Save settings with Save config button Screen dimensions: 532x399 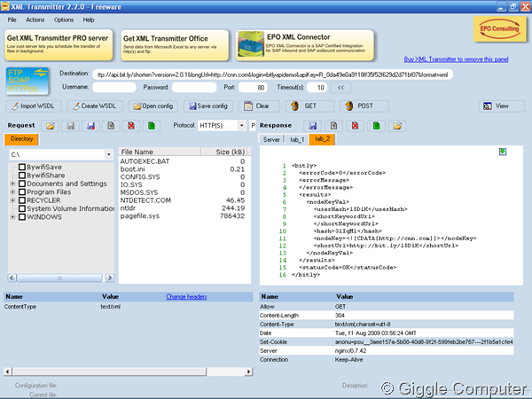pyautogui.click(x=208, y=106)
